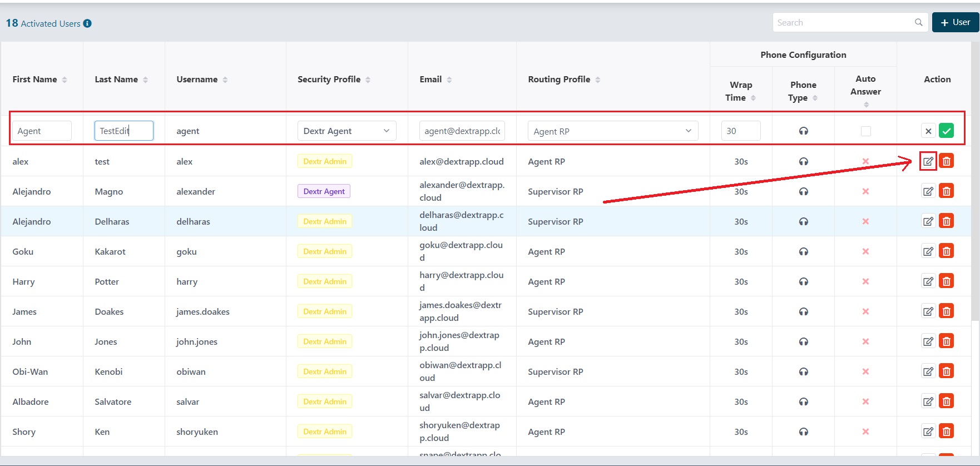
Task: Click the auto answer X for harry
Action: [x=865, y=281]
